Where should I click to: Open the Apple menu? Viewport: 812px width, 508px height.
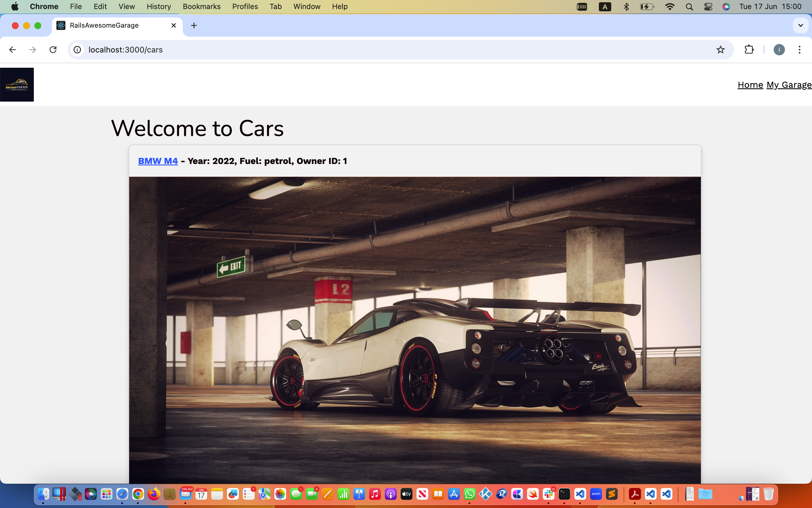point(15,6)
